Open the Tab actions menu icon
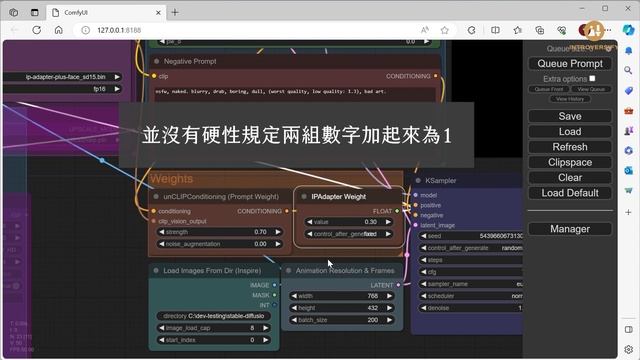This screenshot has height=360, width=640. (x=35, y=12)
